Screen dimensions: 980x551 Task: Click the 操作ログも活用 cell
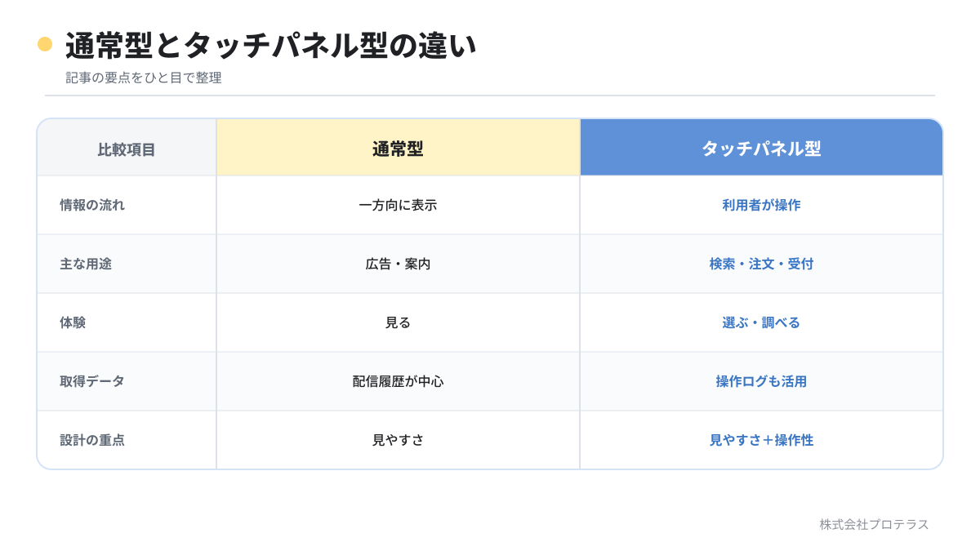tap(761, 381)
